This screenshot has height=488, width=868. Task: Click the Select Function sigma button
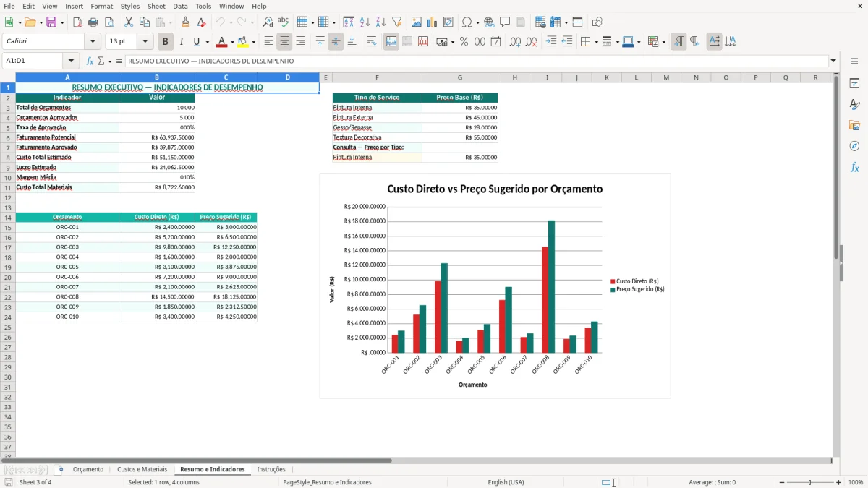101,61
